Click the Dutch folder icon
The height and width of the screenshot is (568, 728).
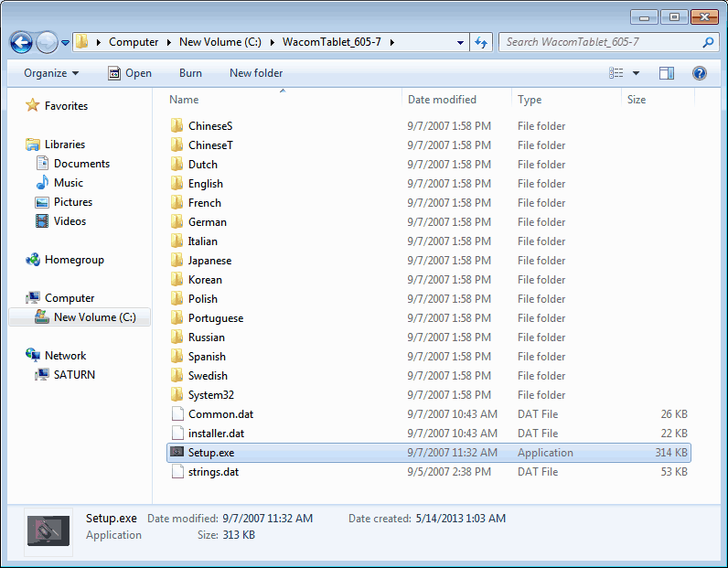click(177, 164)
